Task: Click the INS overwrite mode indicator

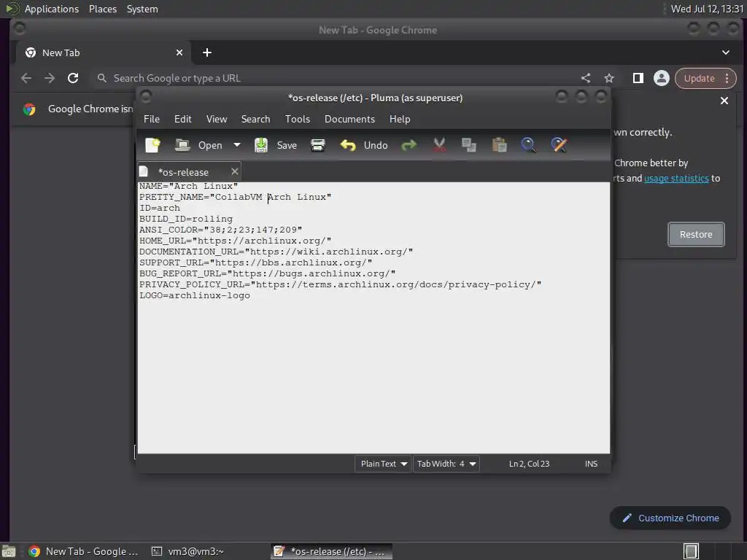Action: tap(591, 464)
